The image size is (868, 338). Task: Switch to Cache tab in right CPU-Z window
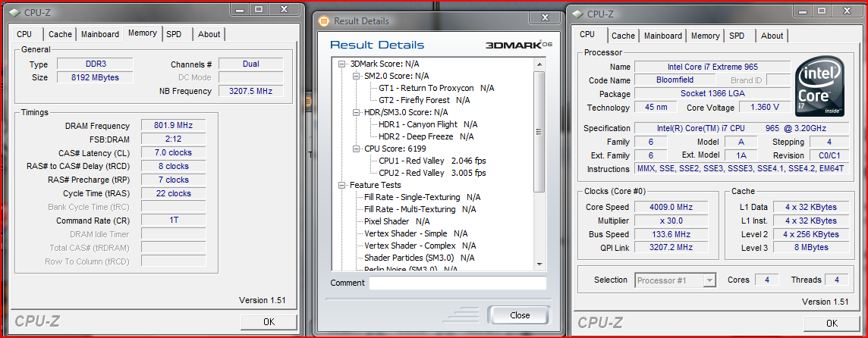tap(624, 36)
